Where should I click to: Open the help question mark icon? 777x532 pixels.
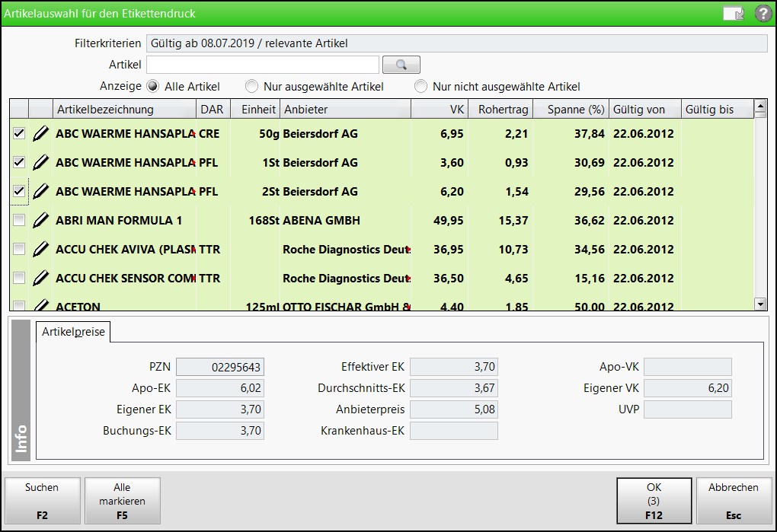[x=763, y=14]
